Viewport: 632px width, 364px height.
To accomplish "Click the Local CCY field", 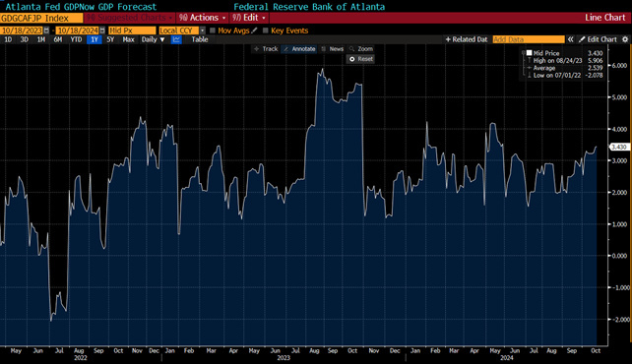I will click(178, 30).
